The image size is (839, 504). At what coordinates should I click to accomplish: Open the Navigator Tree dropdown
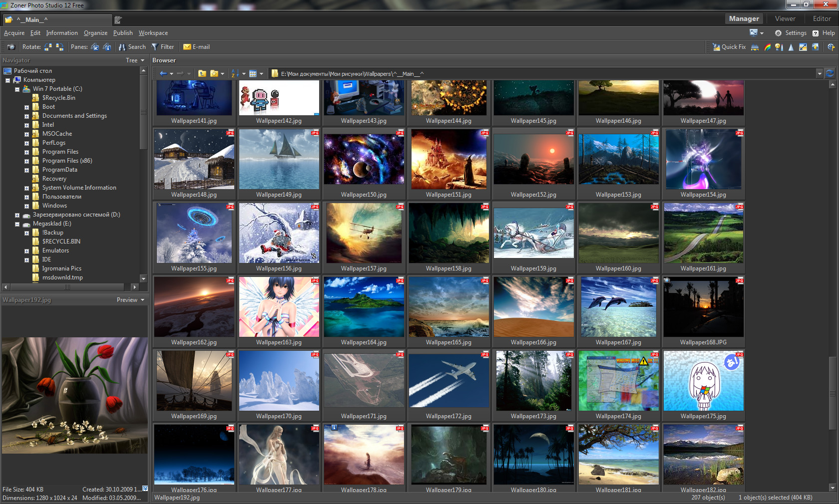pos(135,60)
